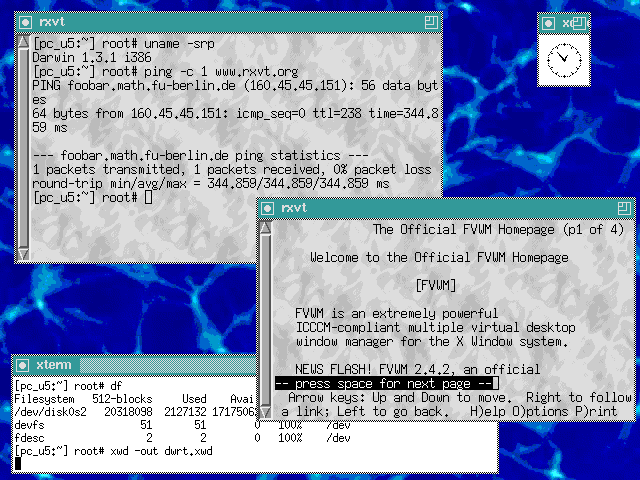Click 'H)elp O)ptions P)rint' help line
The height and width of the screenshot is (480, 640).
(x=543, y=411)
